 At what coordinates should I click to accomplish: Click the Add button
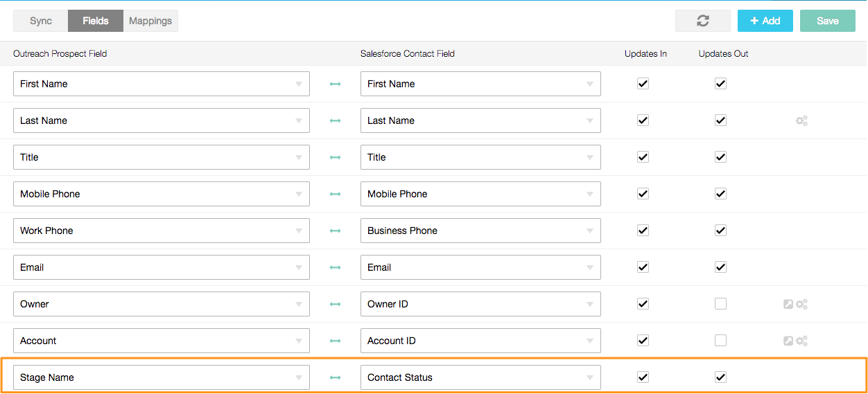click(x=765, y=21)
